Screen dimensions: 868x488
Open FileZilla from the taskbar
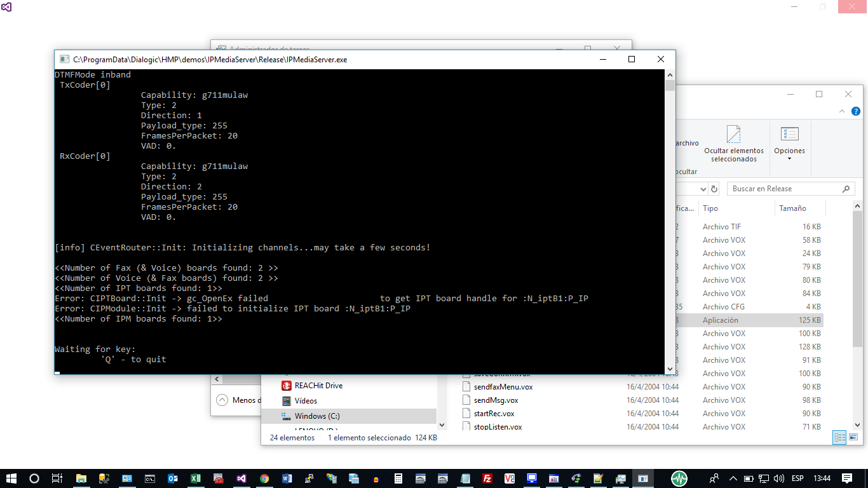click(x=487, y=478)
